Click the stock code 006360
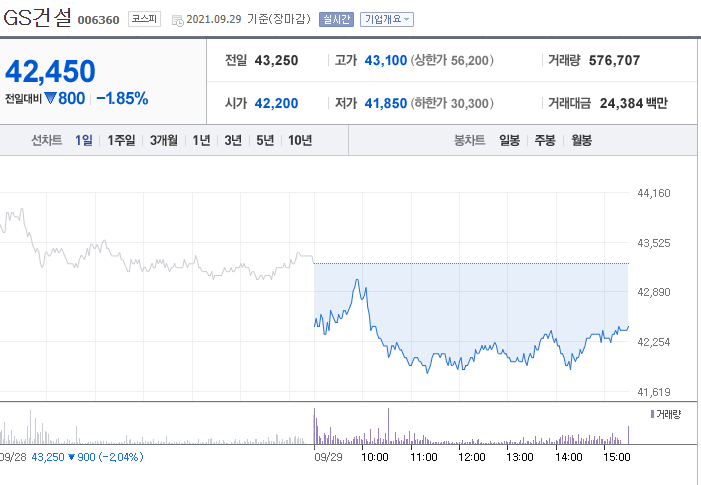 click(x=98, y=20)
